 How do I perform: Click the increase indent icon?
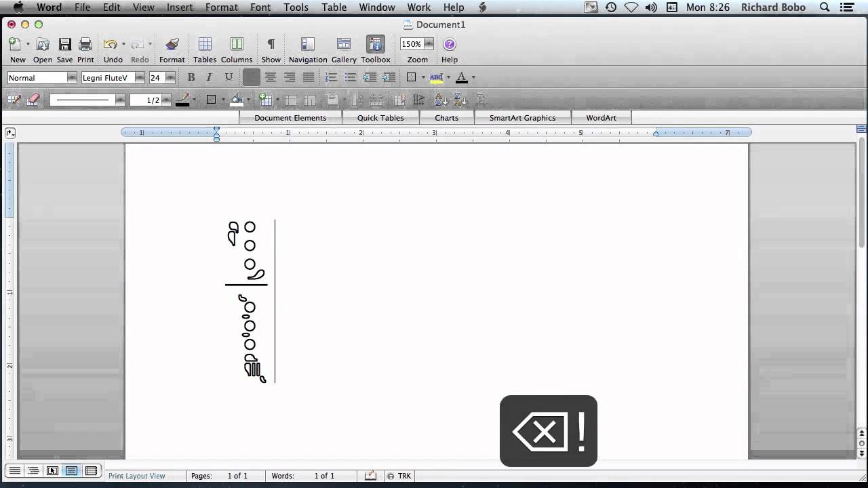(389, 78)
